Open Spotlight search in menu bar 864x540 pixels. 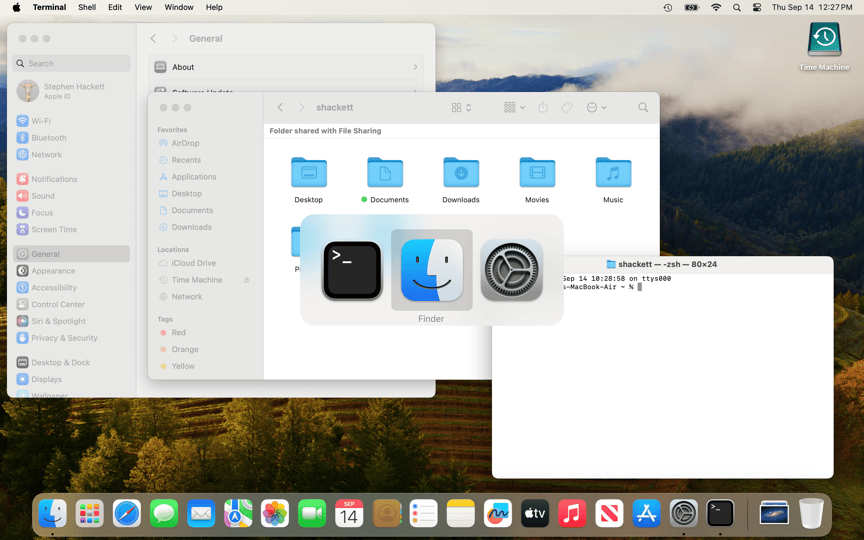(x=737, y=7)
